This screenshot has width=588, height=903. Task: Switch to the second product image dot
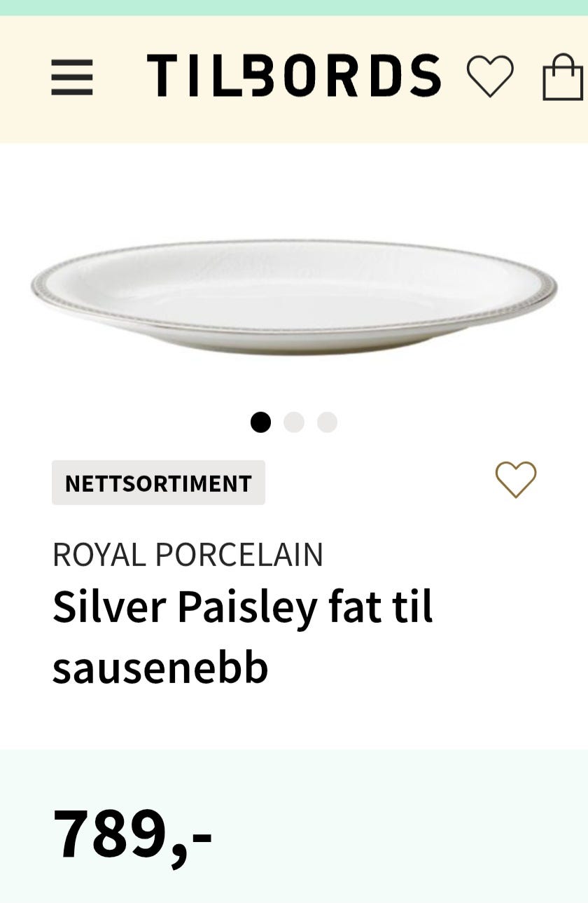pyautogui.click(x=294, y=422)
